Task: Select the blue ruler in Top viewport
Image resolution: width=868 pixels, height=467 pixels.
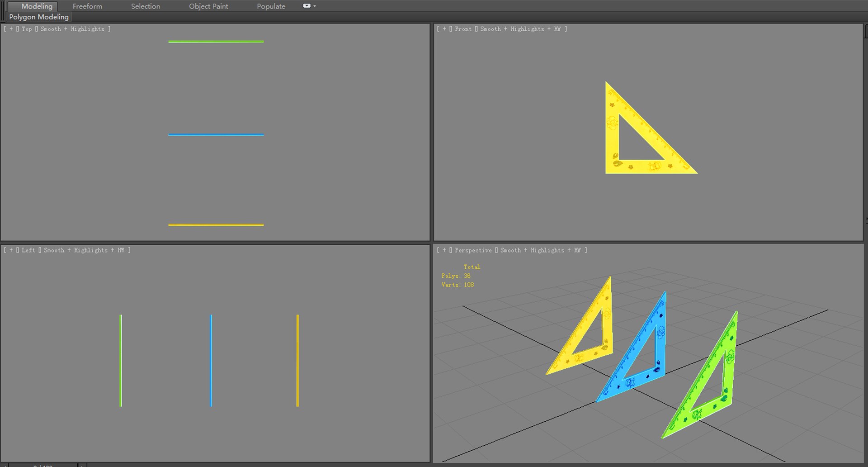Action: point(216,135)
